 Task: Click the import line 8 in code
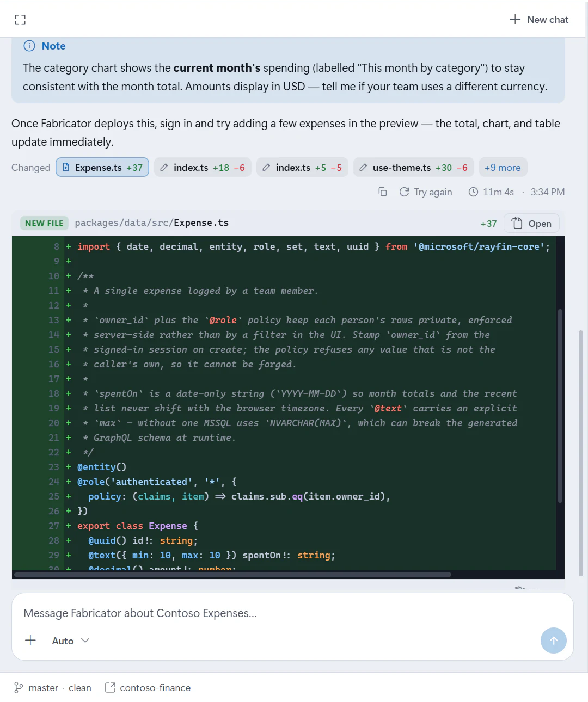[314, 247]
